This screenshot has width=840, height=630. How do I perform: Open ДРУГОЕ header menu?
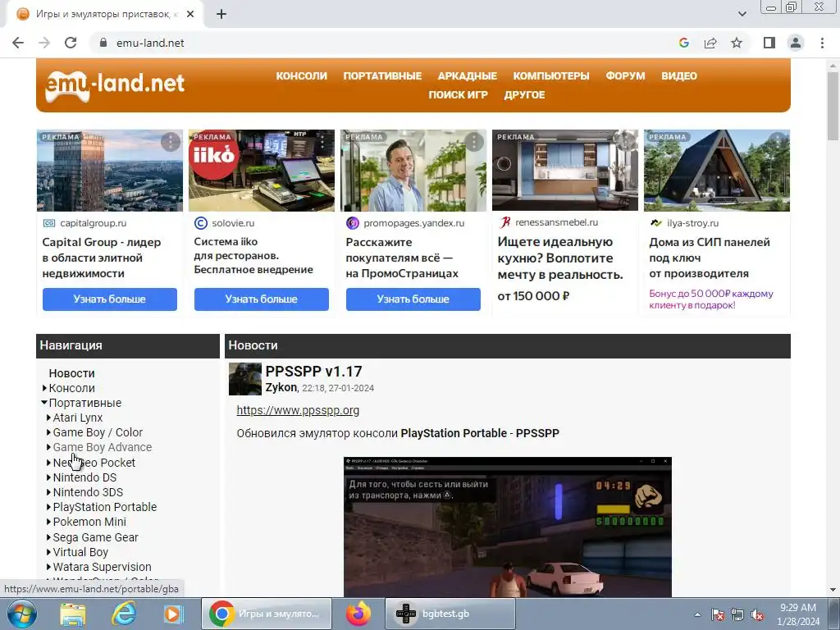pos(524,95)
